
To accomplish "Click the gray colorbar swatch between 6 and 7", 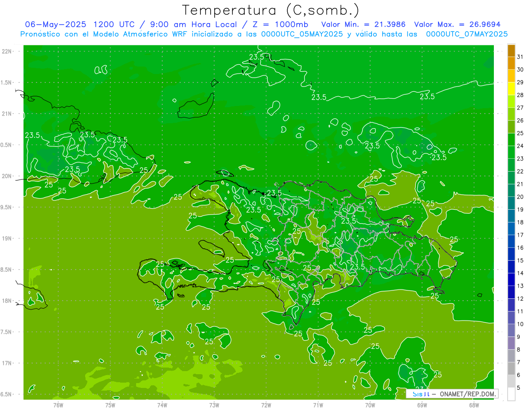I will pyautogui.click(x=511, y=368).
